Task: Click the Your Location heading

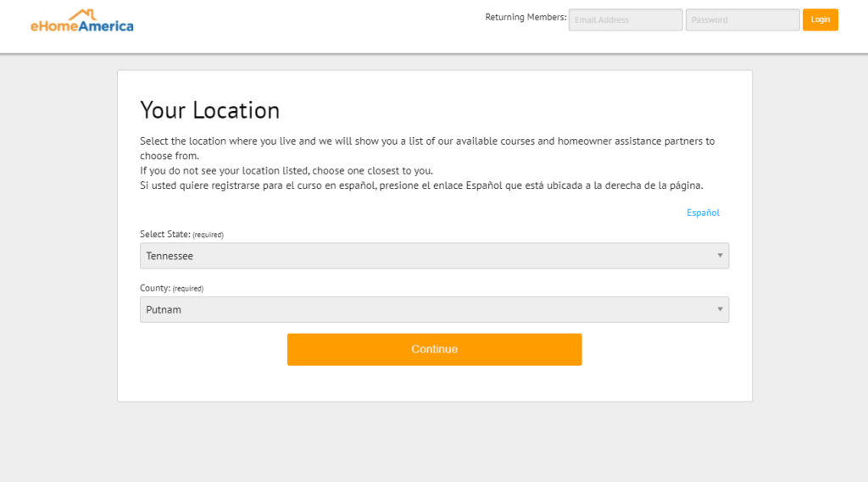Action: 210,110
